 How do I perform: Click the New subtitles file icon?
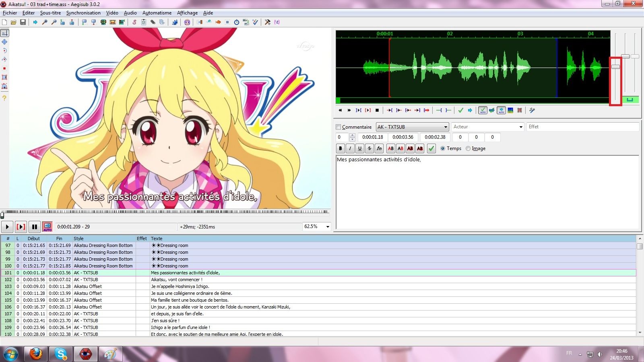tap(4, 22)
